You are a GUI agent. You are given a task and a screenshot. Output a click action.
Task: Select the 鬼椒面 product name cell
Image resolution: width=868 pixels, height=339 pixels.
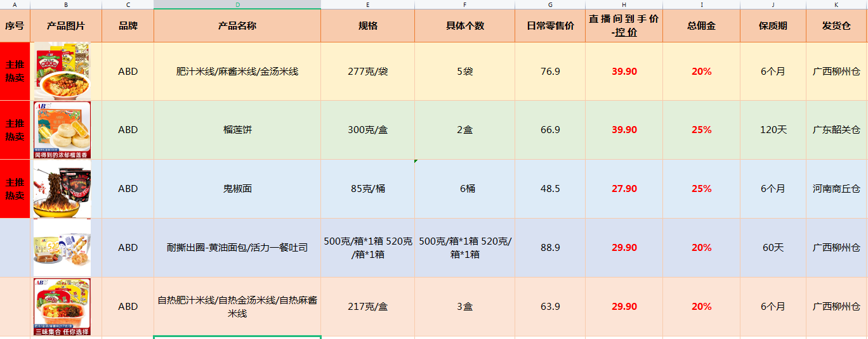click(237, 189)
